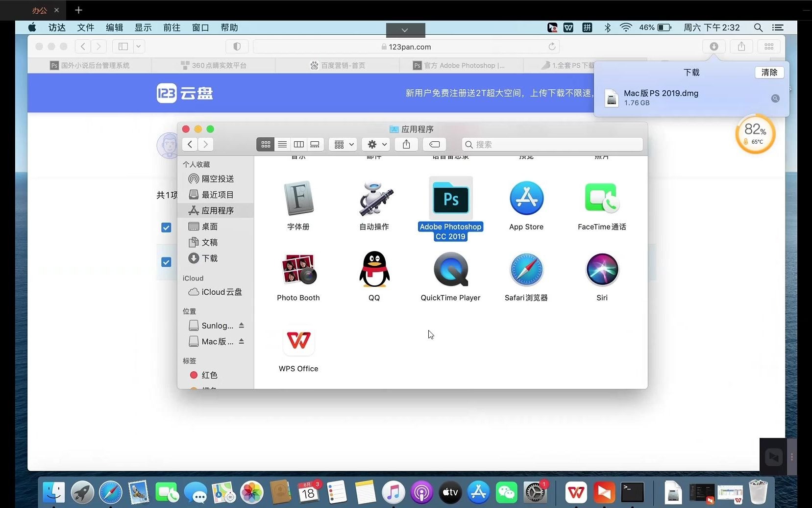Screen dimensions: 812x508
Task: Open the 显示 menu in menu bar
Action: pyautogui.click(x=143, y=27)
